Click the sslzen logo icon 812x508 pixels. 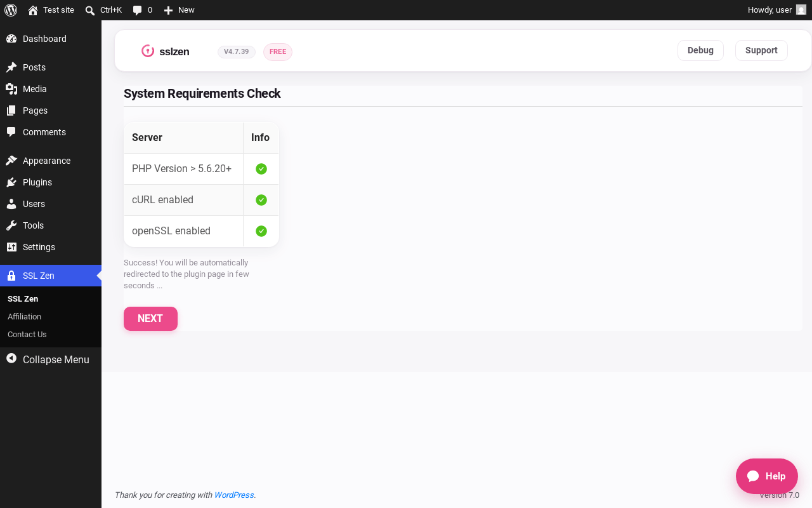point(148,51)
